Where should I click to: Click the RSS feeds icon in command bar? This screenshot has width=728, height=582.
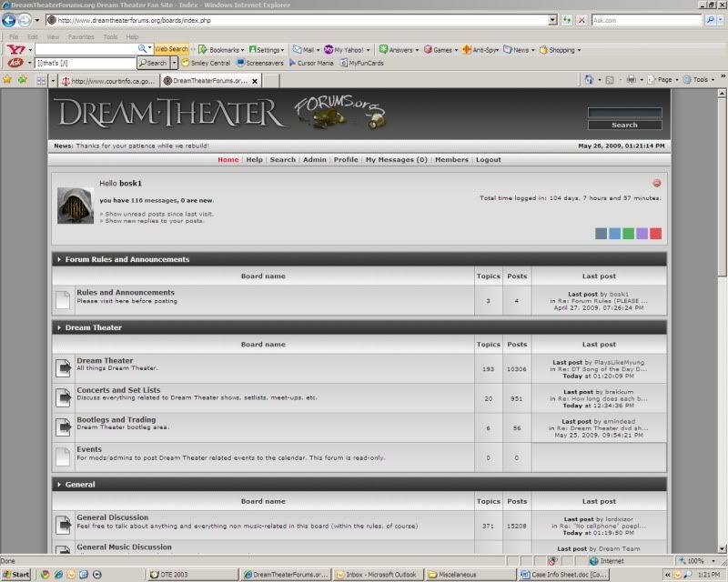point(610,80)
